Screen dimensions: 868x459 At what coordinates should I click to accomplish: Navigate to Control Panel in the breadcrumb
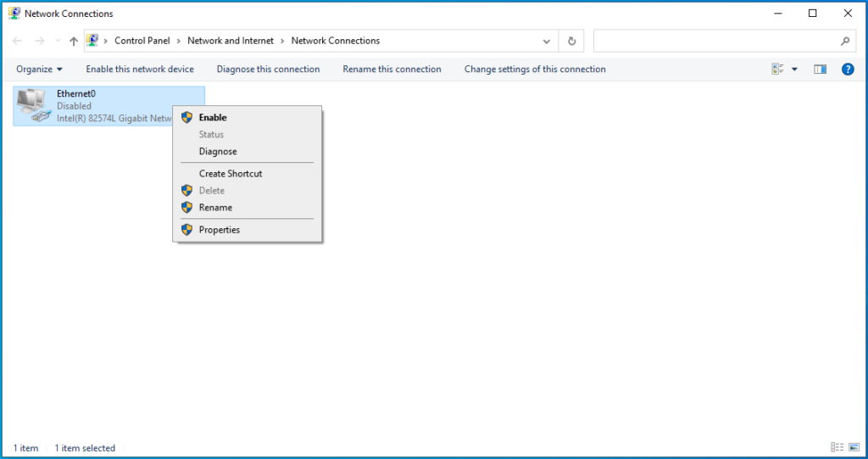click(142, 41)
